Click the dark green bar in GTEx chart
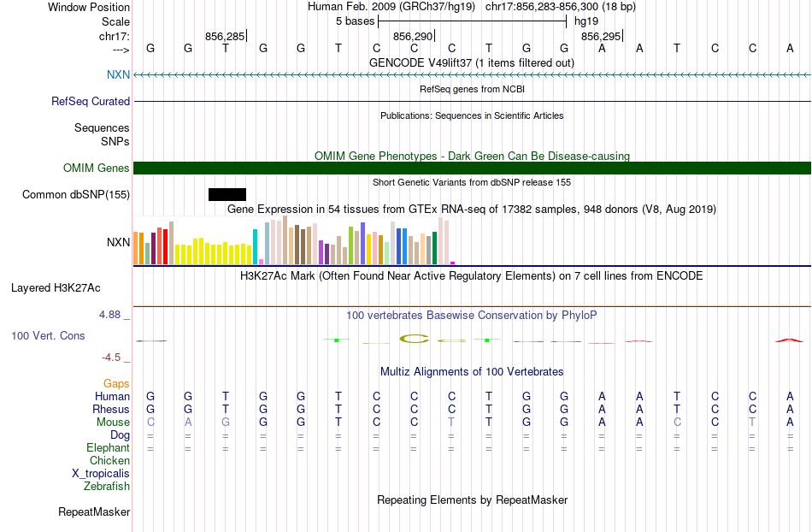812x532 pixels. 434,248
